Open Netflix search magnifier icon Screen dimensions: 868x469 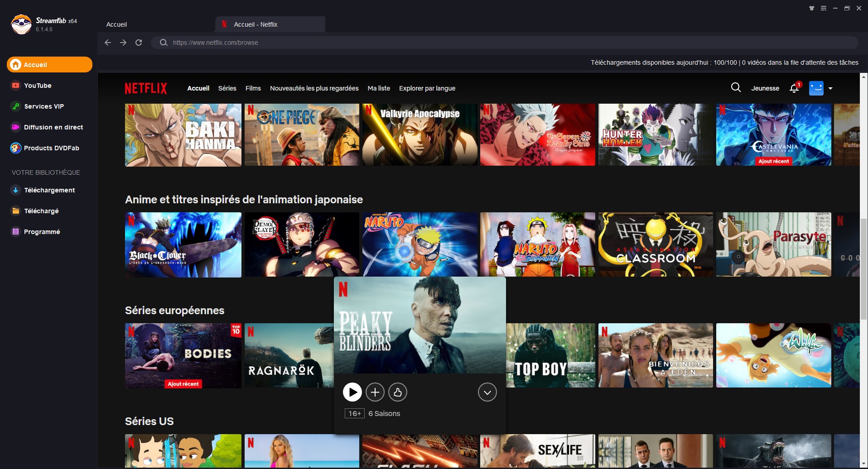click(x=736, y=87)
